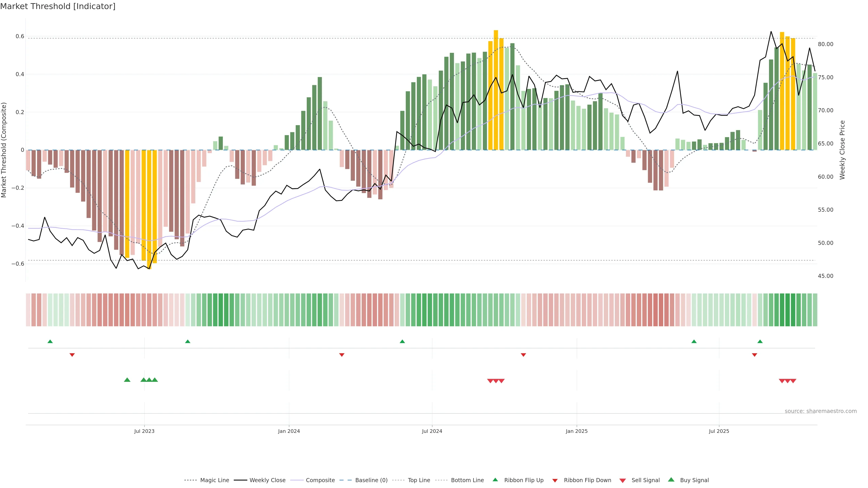Click the sharemaestro.com source text
868x488 pixels.
click(821, 411)
